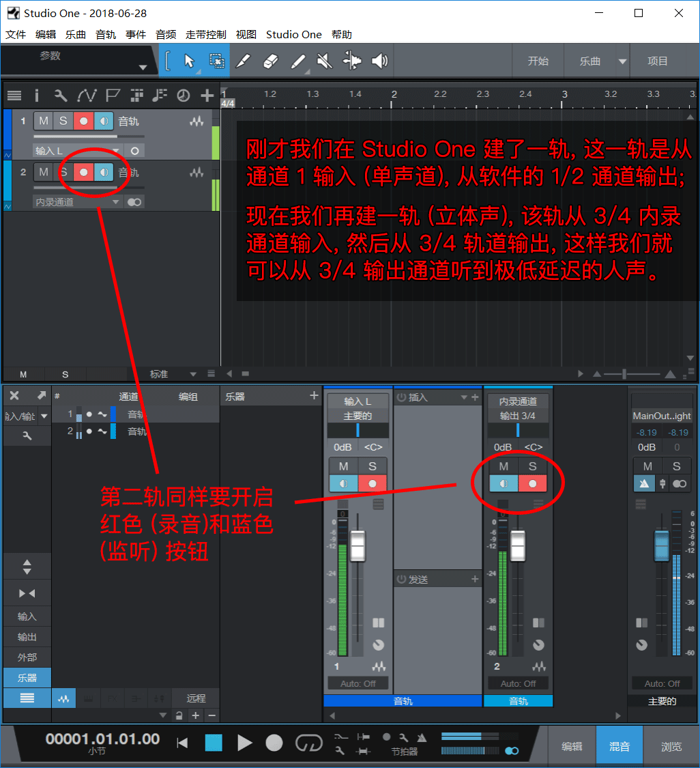Viewport: 700px width, 768px height.
Task: Click bar 2 on timeline ruler
Action: pos(394,94)
